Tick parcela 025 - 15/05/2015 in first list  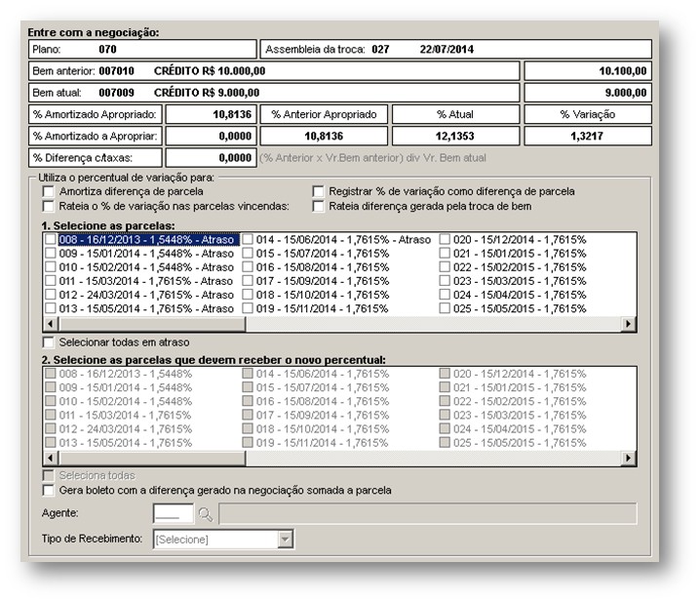click(x=445, y=308)
